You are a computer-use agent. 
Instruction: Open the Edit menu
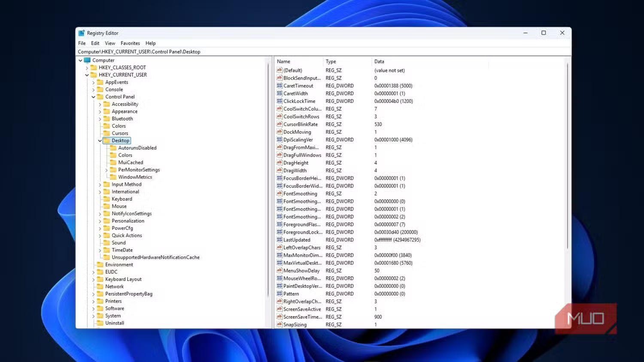pyautogui.click(x=95, y=43)
